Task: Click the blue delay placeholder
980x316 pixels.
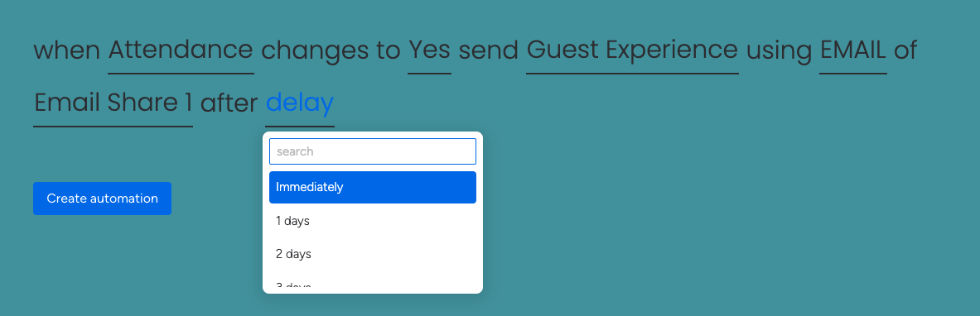Action: 300,103
